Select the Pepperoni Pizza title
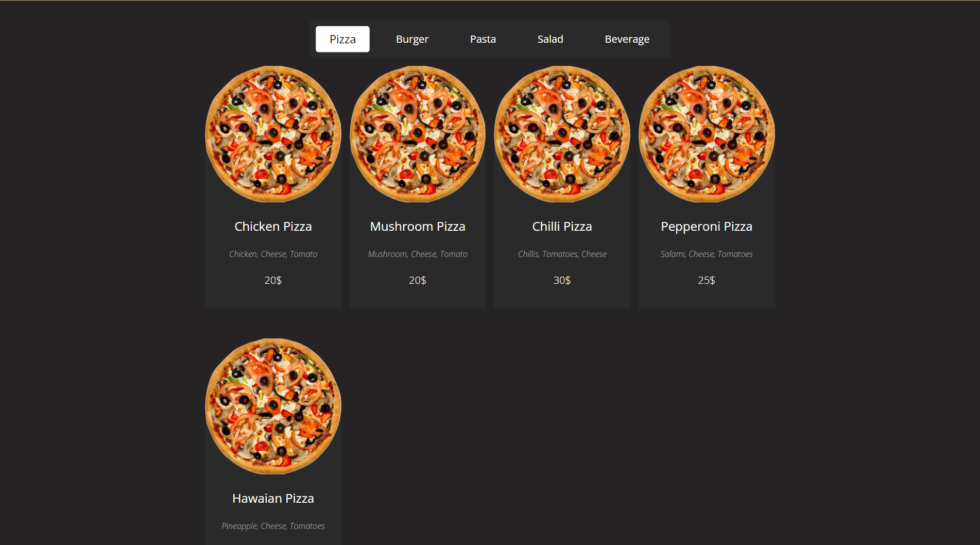980x545 pixels. pyautogui.click(x=706, y=226)
